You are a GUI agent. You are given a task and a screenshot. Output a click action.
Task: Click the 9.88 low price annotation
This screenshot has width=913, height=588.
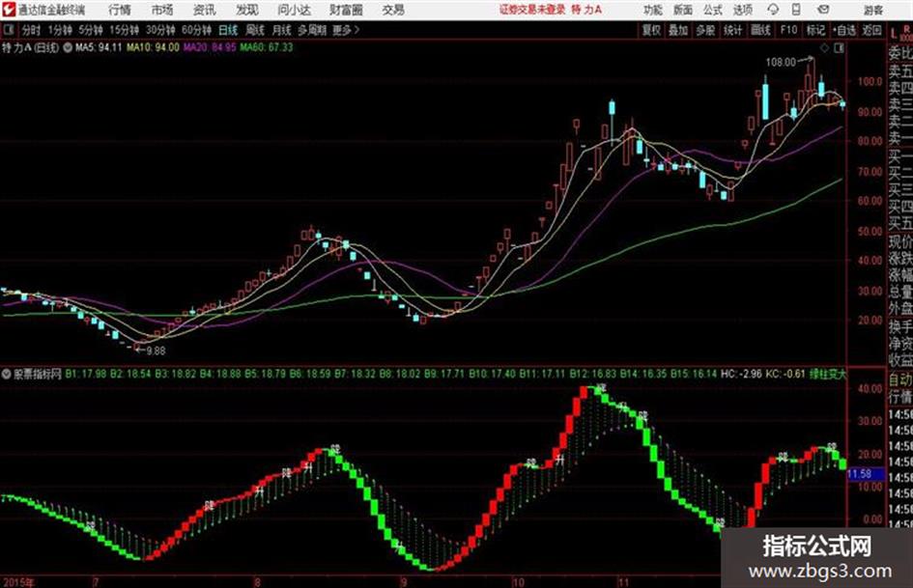(x=156, y=351)
